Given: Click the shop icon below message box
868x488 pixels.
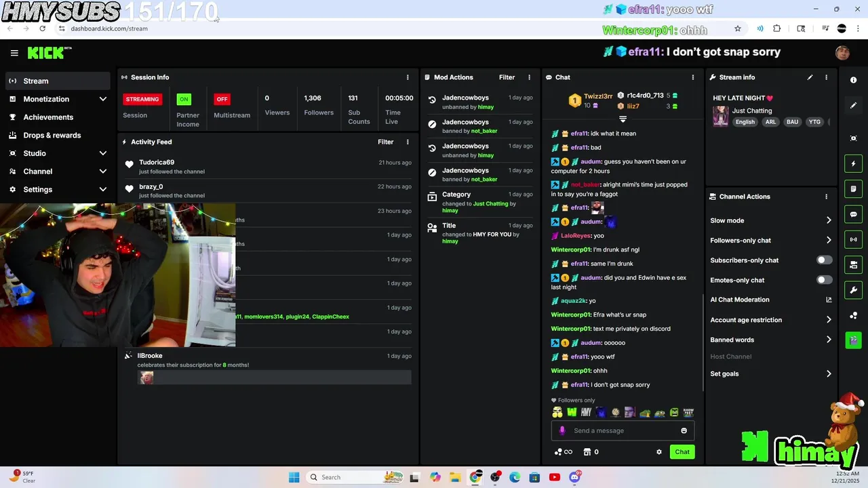Looking at the screenshot, I should click(587, 452).
